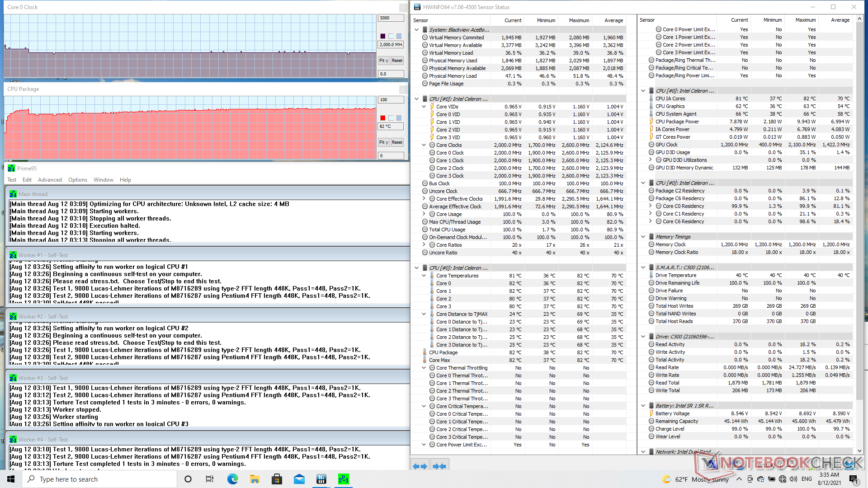The image size is (868, 488).
Task: Collapse the Core Clocks tree node
Action: click(424, 145)
